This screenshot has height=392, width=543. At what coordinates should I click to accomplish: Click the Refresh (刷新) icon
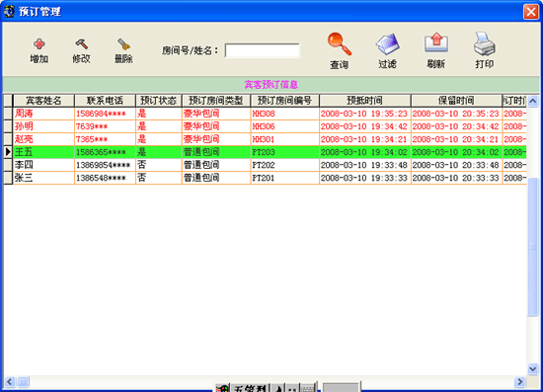tap(436, 42)
